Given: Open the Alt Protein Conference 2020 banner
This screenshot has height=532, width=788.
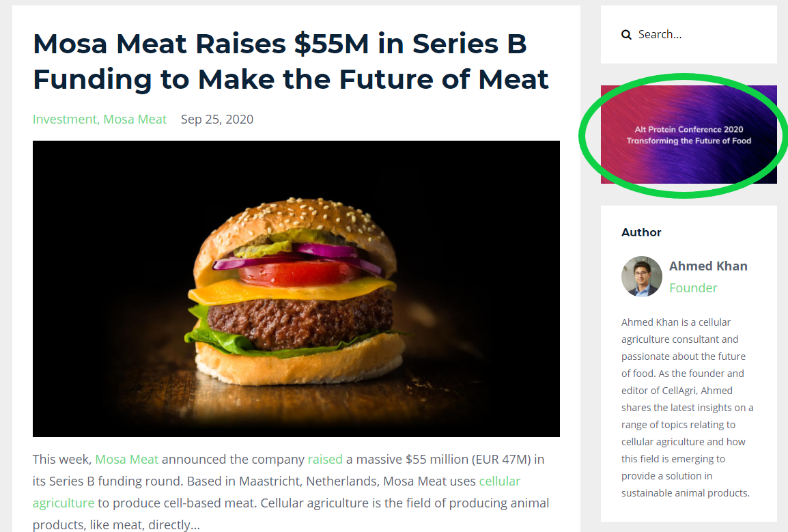Looking at the screenshot, I should (x=688, y=135).
